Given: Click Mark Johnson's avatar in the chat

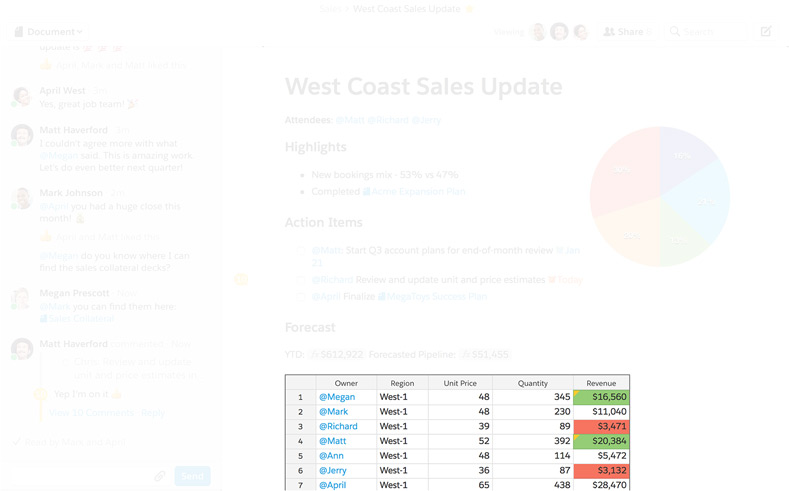Looking at the screenshot, I should coord(21,198).
